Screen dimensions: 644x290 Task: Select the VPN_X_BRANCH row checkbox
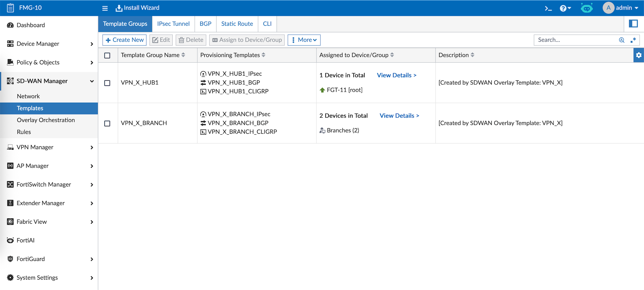(x=107, y=124)
